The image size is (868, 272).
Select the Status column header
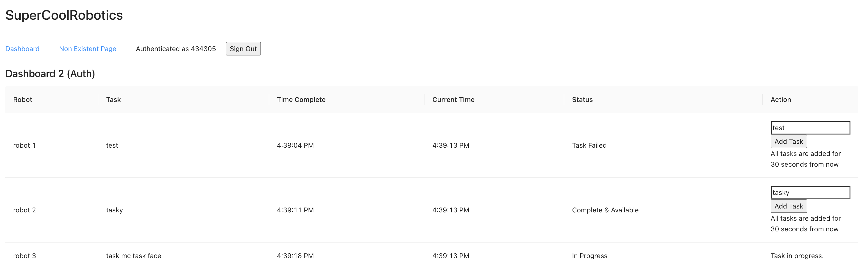click(582, 100)
